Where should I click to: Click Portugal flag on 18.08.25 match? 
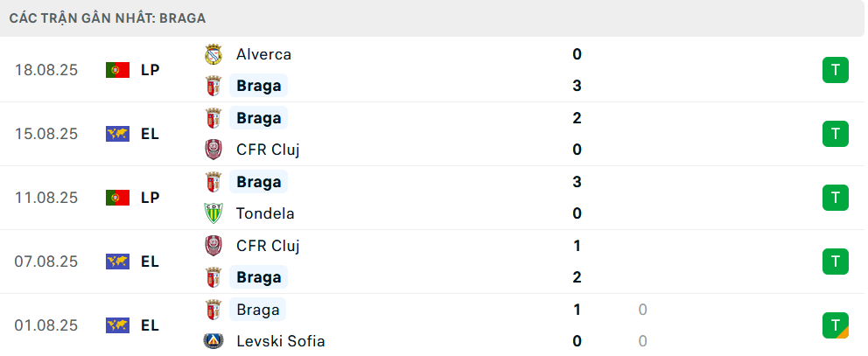(x=117, y=70)
